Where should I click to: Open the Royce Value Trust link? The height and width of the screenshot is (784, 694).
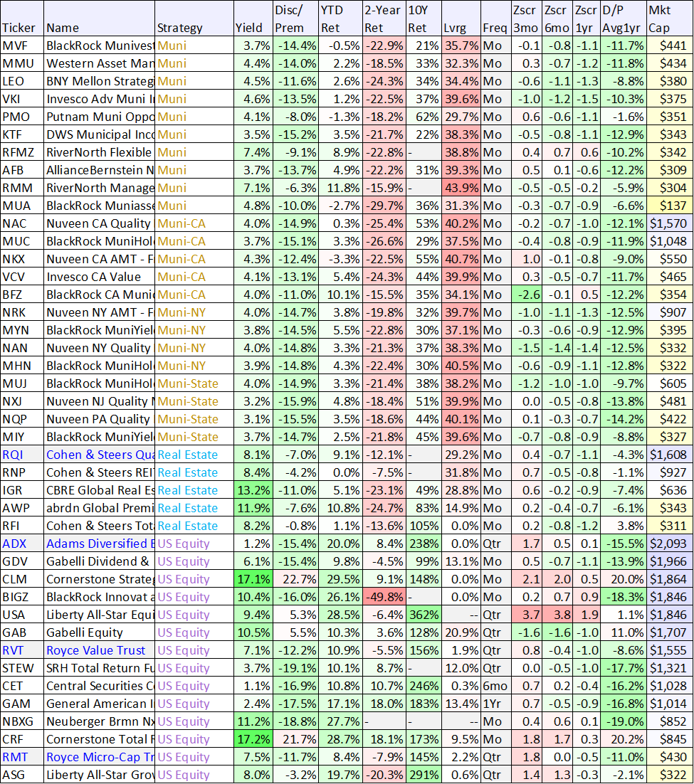coord(95,650)
